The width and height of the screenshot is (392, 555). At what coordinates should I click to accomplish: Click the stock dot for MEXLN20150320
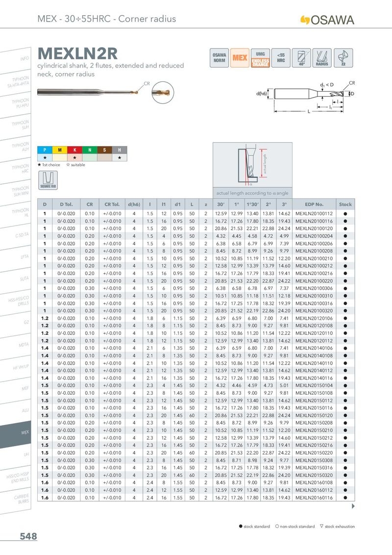[x=345, y=476]
